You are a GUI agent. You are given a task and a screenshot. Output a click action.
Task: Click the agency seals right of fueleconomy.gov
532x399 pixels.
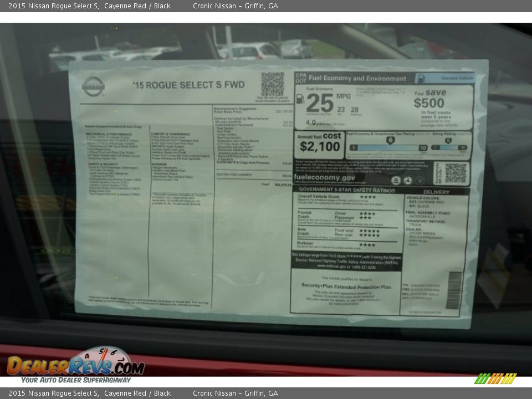coord(408,180)
